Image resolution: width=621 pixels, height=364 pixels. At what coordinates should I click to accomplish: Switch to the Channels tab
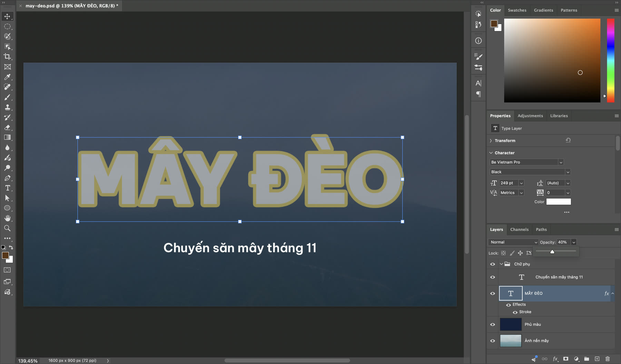pos(519,229)
